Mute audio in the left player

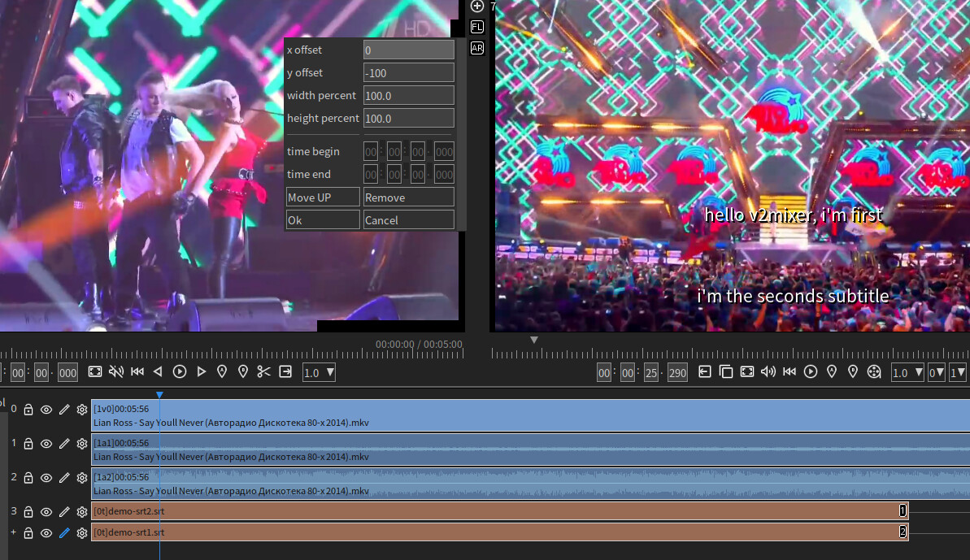(116, 371)
